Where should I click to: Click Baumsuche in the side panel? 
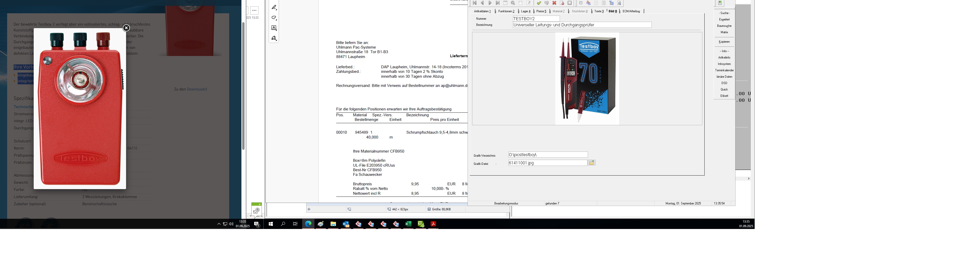click(x=724, y=26)
